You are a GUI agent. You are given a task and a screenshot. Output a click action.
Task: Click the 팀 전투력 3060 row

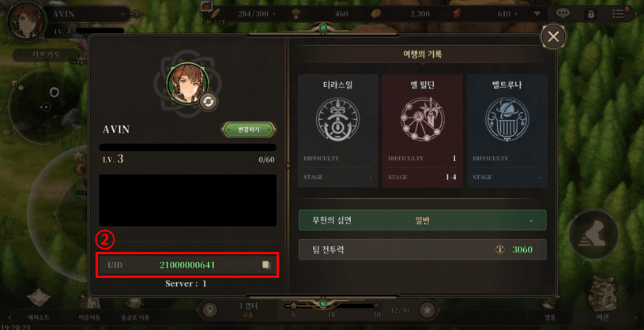point(422,249)
